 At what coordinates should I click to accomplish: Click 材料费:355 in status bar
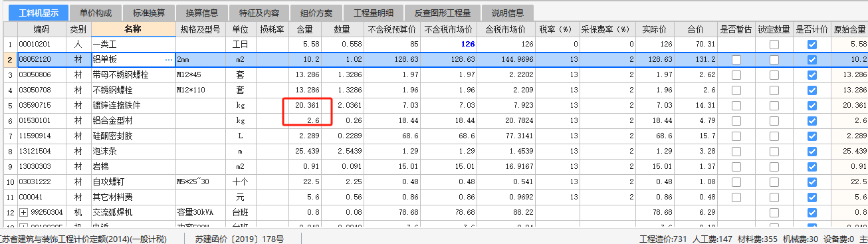(757, 239)
